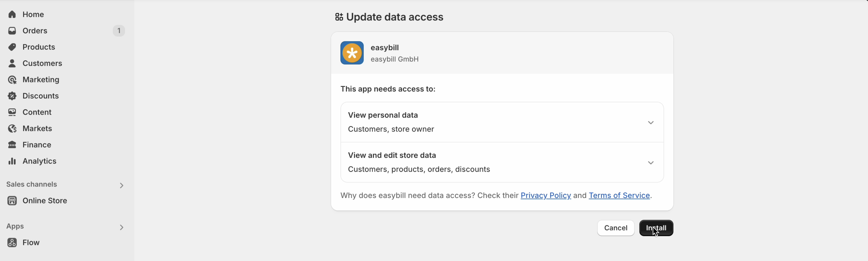Open Orders via its inbox icon
This screenshot has width=868, height=261.
(12, 31)
